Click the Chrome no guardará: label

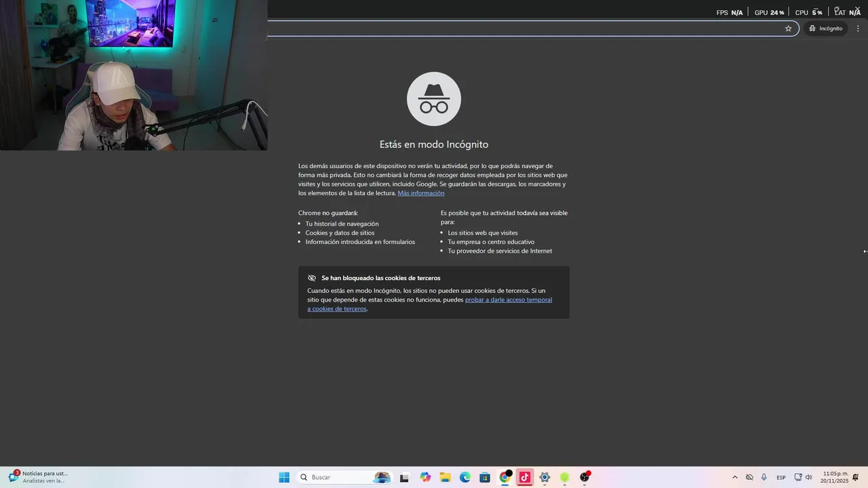pos(328,213)
